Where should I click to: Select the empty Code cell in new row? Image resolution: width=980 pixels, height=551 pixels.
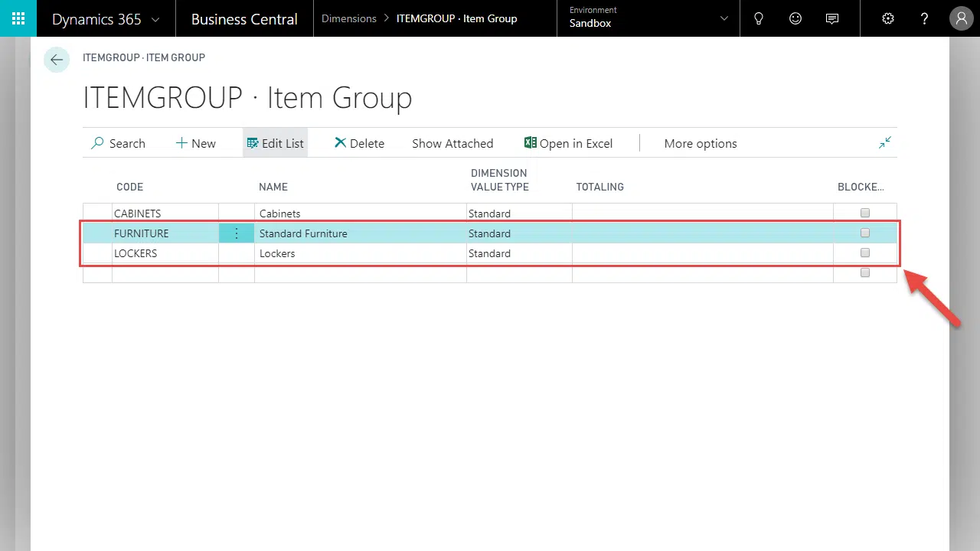click(165, 273)
